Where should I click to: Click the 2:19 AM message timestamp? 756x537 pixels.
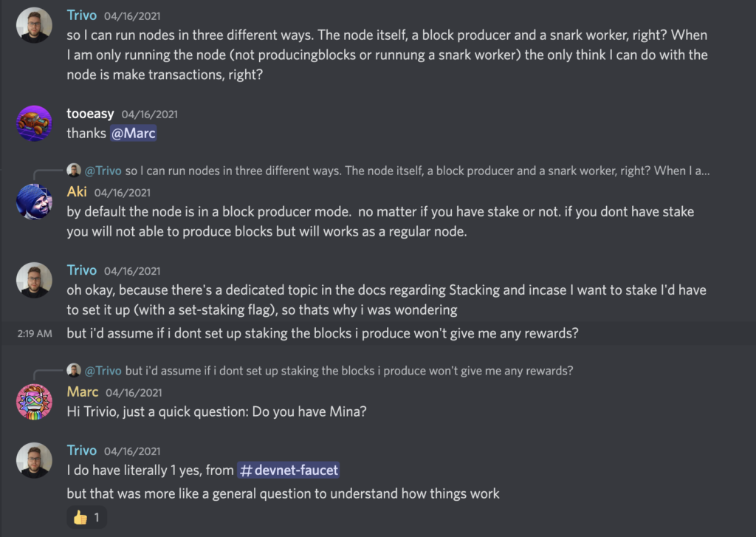click(34, 334)
